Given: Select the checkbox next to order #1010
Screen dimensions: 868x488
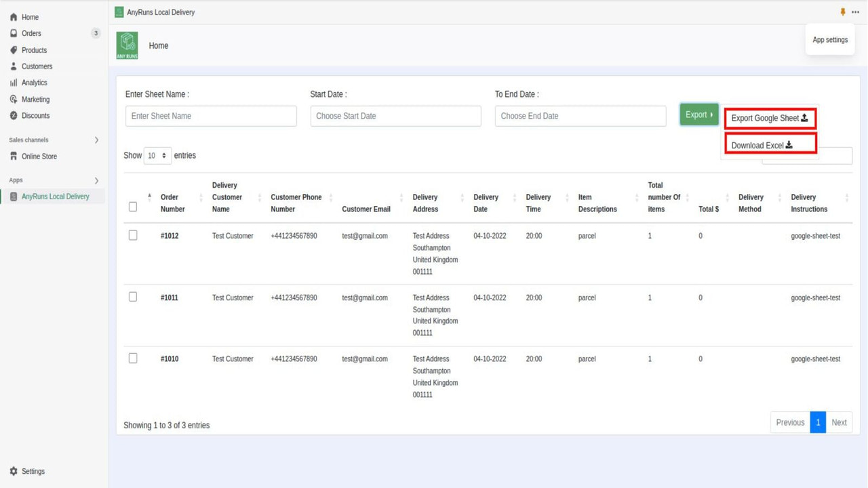Looking at the screenshot, I should pos(133,359).
